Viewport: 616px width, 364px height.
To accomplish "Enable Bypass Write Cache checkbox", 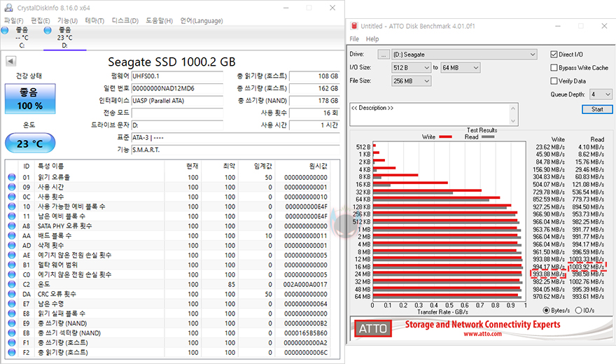I will (554, 67).
